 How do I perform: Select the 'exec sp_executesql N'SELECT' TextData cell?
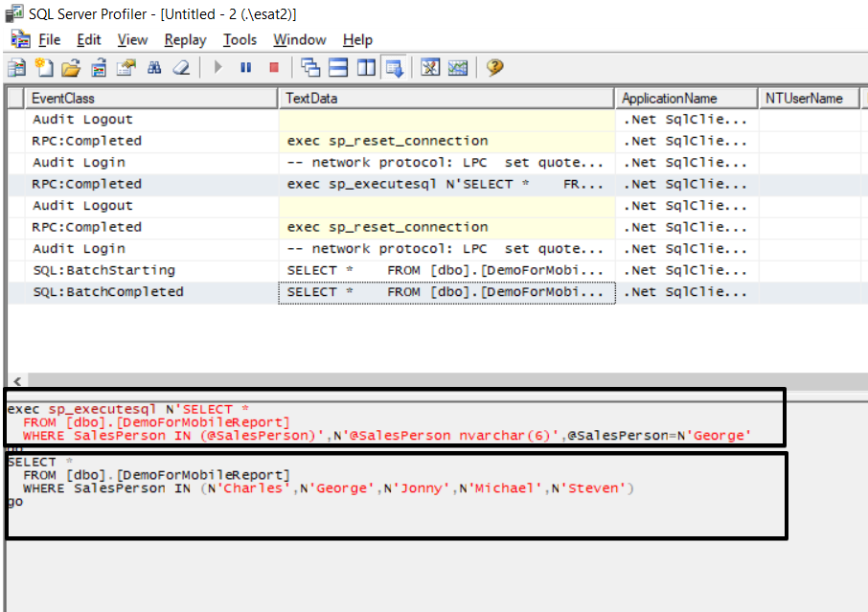[446, 184]
